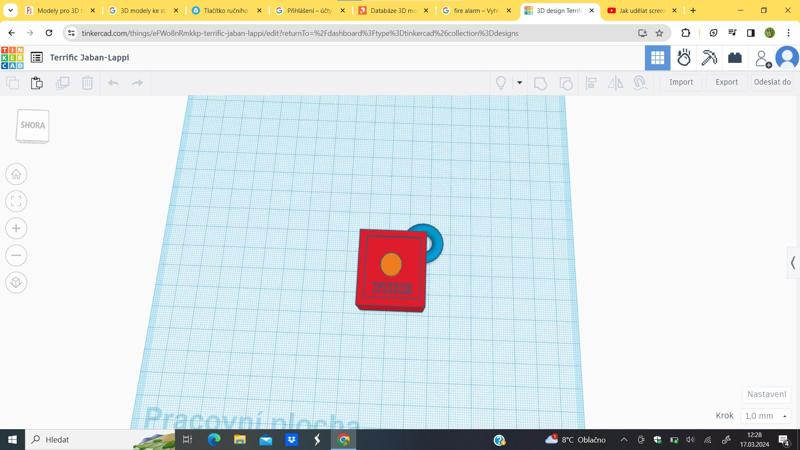
Task: Click the Duplicate and repeat icon
Action: pos(62,83)
